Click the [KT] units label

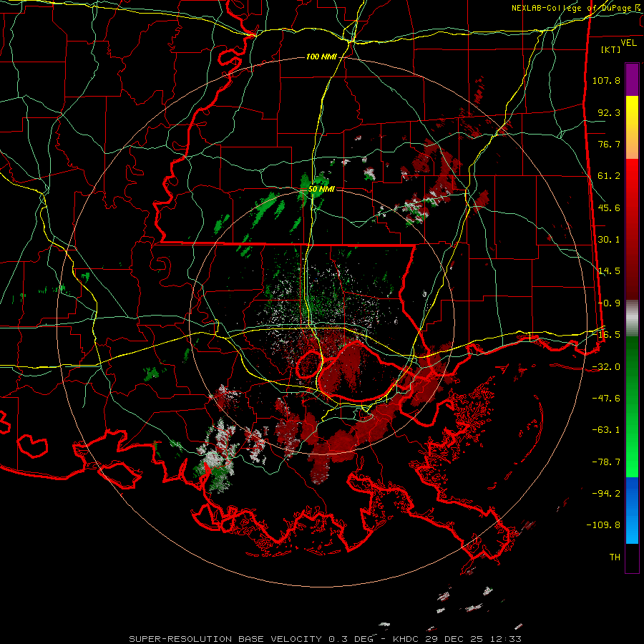[611, 49]
